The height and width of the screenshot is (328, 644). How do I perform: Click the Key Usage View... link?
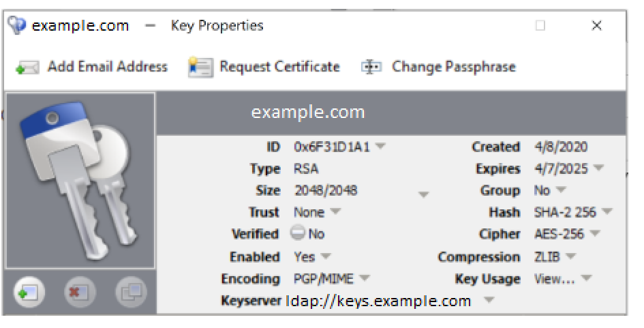pyautogui.click(x=554, y=279)
